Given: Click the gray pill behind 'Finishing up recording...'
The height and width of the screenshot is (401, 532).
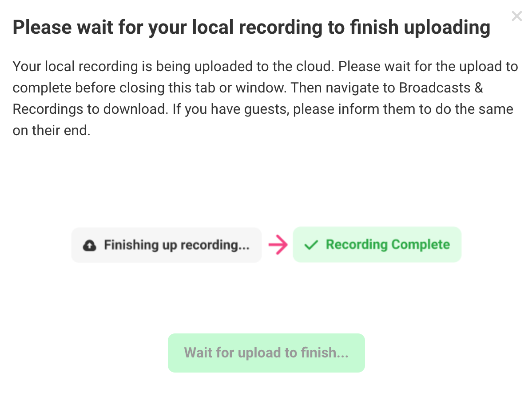Looking at the screenshot, I should coord(166,245).
